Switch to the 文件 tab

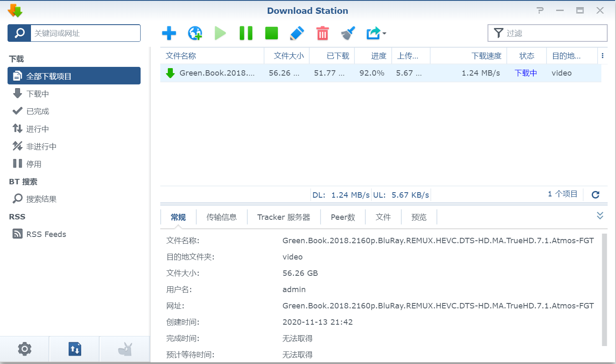click(383, 217)
